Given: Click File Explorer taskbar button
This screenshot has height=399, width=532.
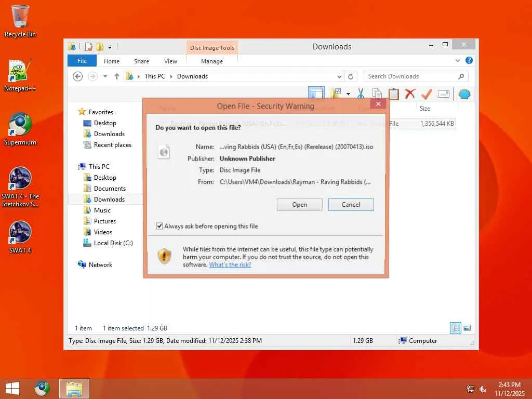Looking at the screenshot, I should (x=74, y=389).
